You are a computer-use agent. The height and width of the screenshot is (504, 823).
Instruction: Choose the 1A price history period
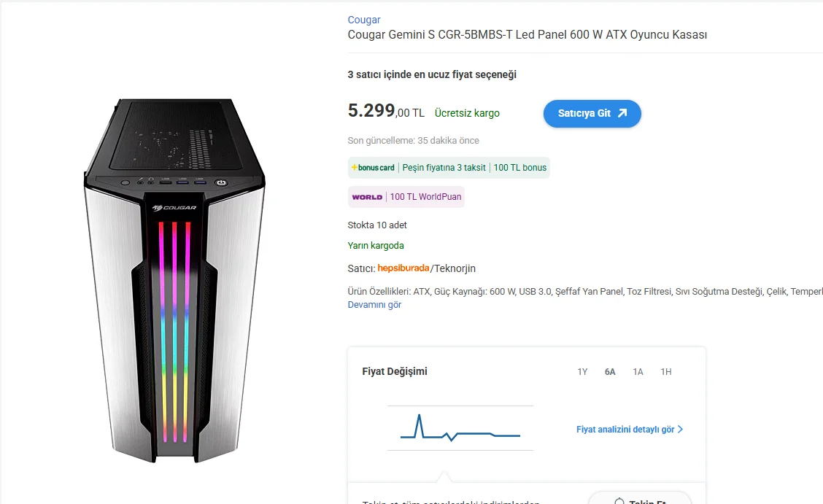pos(638,372)
